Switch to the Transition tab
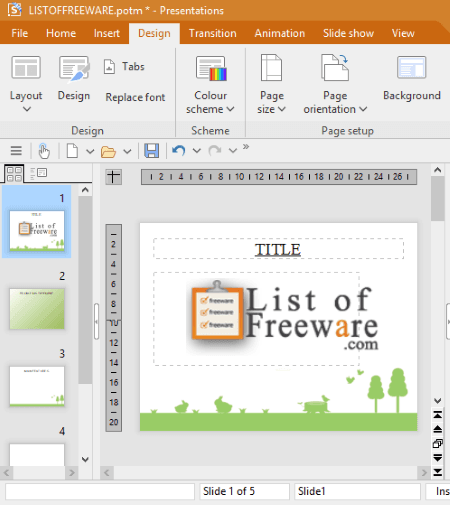 point(213,33)
